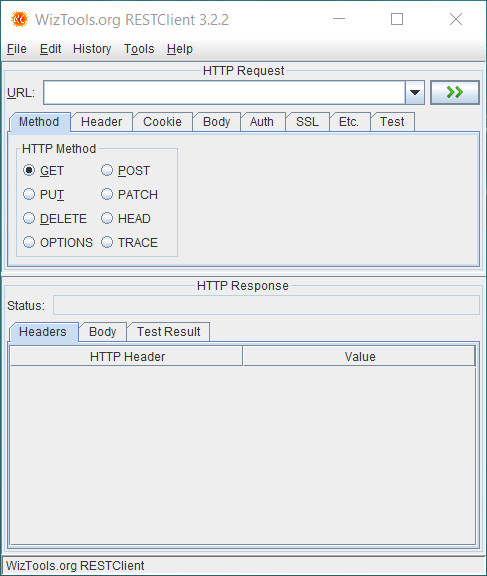487x576 pixels.
Task: Close the RESTClient window
Action: click(456, 19)
